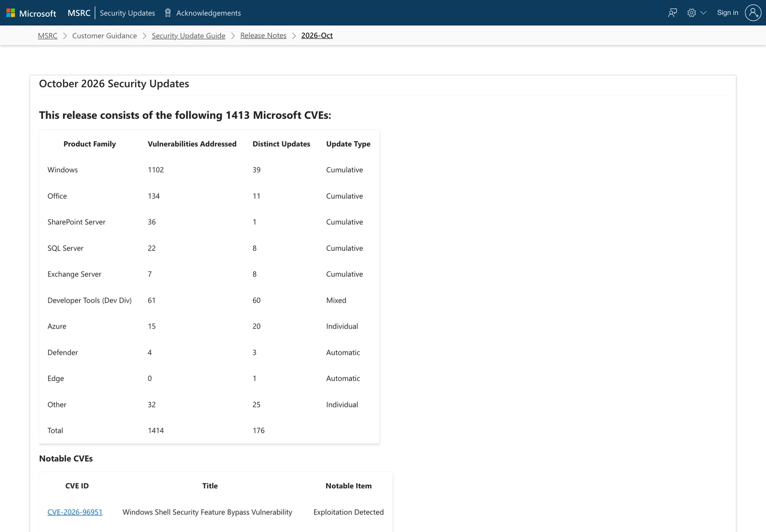Select the Office row label
766x532 pixels.
pyautogui.click(x=57, y=196)
